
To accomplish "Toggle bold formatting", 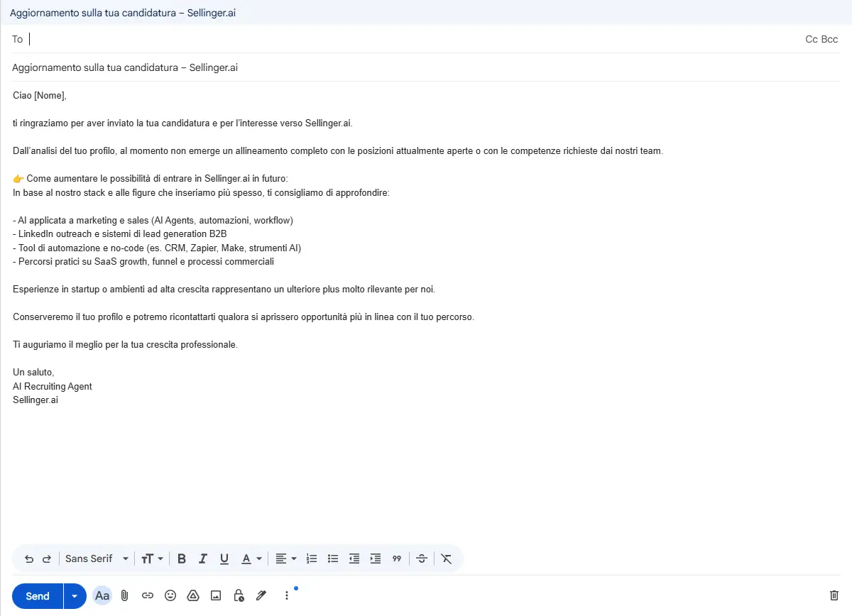I will coord(182,559).
